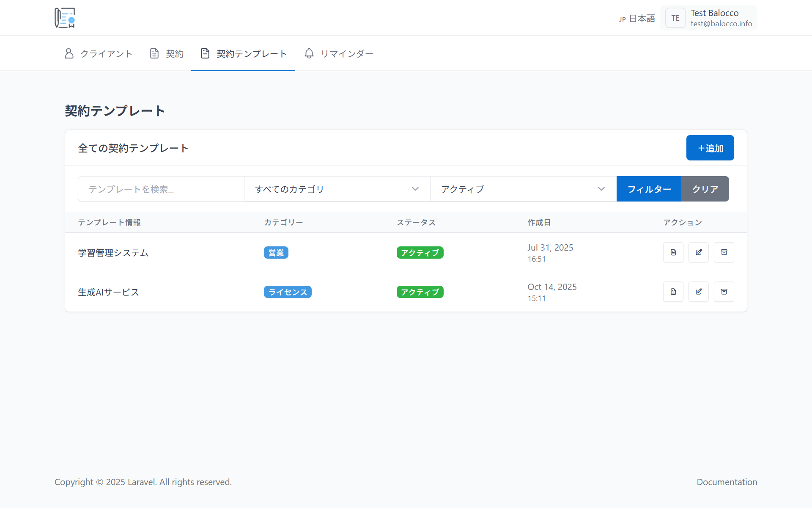Image resolution: width=812 pixels, height=508 pixels.
Task: Archive the 学習管理システム template
Action: pos(724,252)
